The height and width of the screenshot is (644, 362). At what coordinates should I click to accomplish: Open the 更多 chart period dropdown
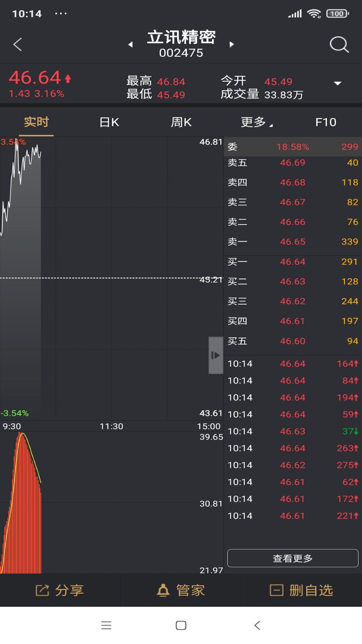256,122
